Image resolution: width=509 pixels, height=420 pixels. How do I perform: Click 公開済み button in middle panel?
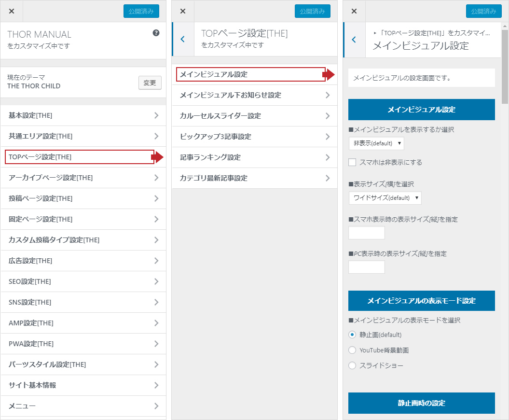click(x=312, y=11)
